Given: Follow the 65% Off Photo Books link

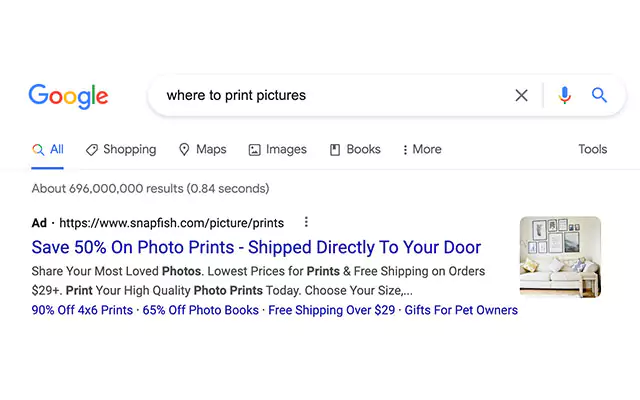Looking at the screenshot, I should click(201, 310).
